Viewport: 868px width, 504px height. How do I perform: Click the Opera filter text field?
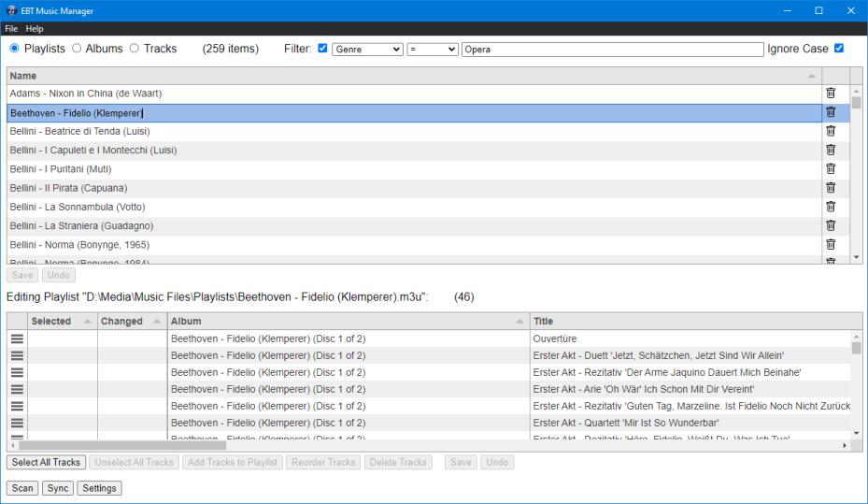612,50
